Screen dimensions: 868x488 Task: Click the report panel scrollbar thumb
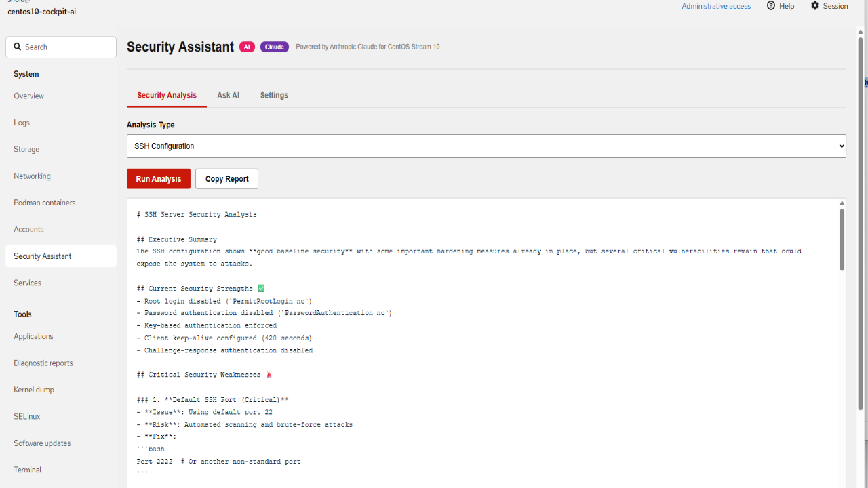(842, 240)
